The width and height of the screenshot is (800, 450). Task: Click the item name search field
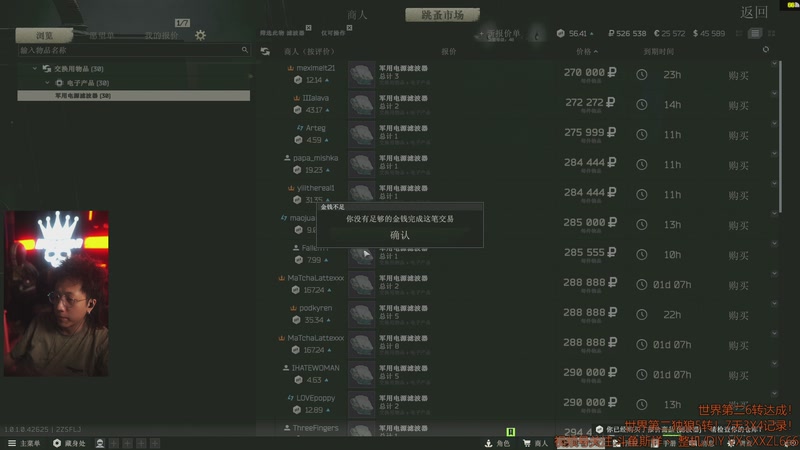pyautogui.click(x=134, y=50)
